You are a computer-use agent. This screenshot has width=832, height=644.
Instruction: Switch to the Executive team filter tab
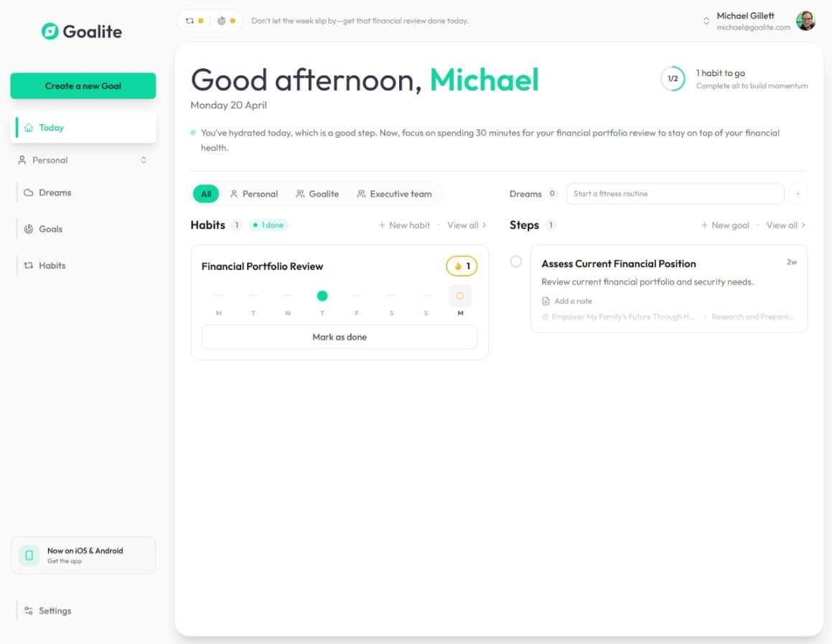click(x=394, y=194)
